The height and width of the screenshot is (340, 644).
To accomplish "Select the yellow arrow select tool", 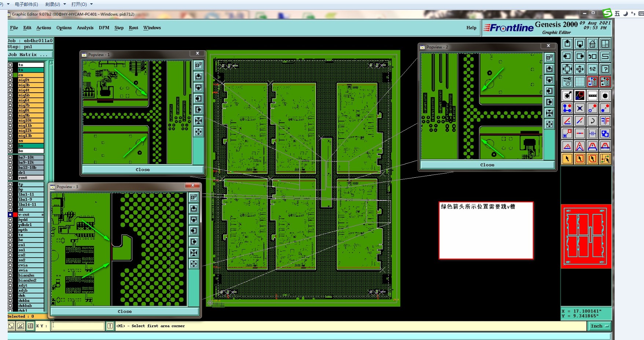I will [x=567, y=159].
